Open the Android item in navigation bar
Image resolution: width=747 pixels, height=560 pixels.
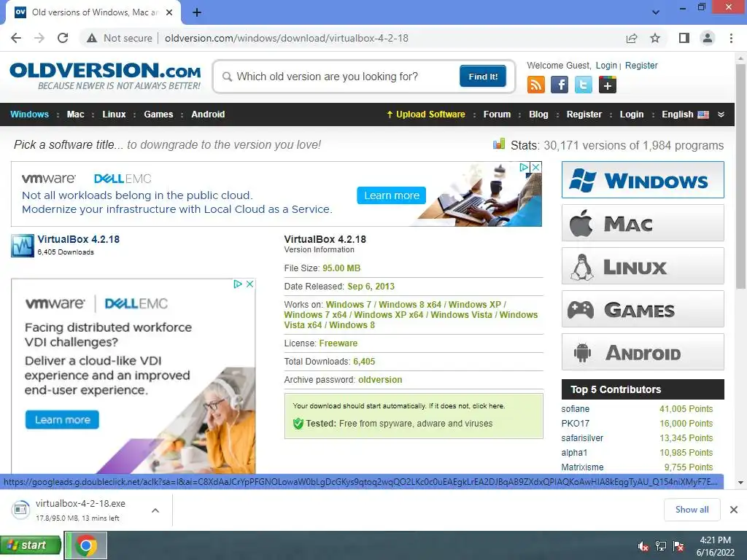coord(208,114)
